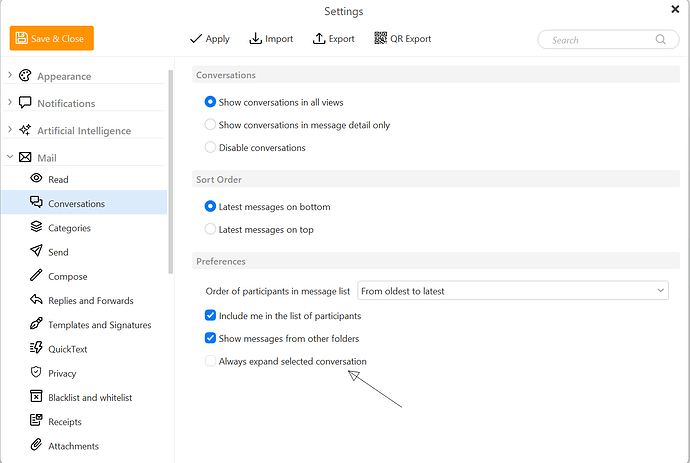Export settings to file

click(x=334, y=39)
